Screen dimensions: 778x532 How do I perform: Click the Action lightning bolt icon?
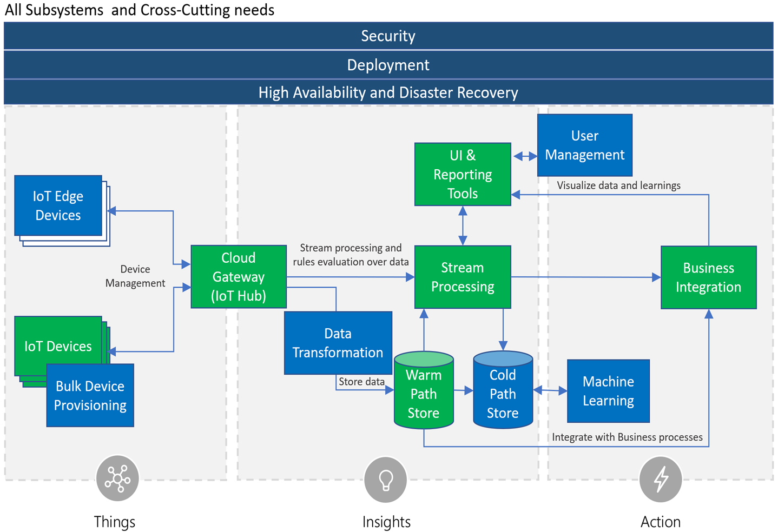click(661, 480)
